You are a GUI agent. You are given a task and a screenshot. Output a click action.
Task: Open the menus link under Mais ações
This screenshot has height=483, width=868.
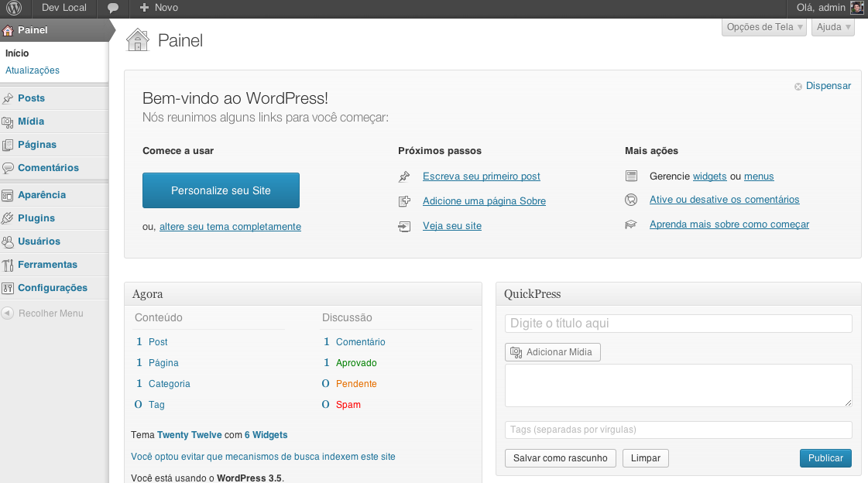[759, 176]
